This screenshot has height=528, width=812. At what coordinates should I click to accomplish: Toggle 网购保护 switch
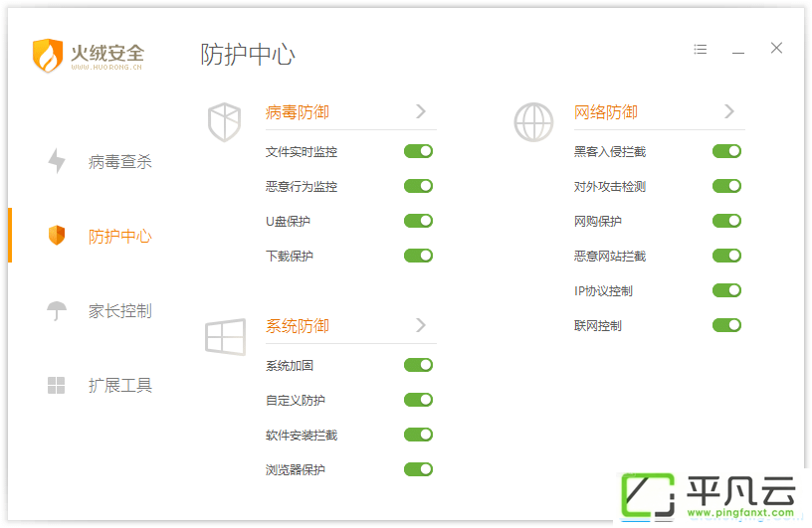[x=727, y=221]
